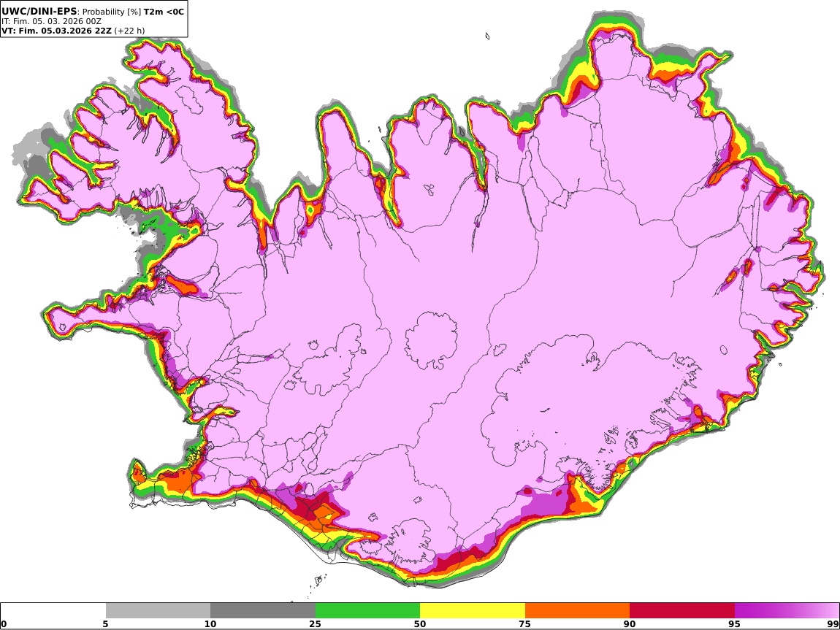Click the '(+22 h)' forecast offset text
Image resolution: width=840 pixels, height=630 pixels.
(x=129, y=31)
